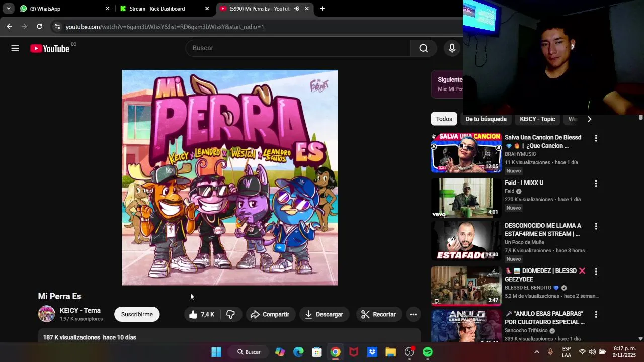Image resolution: width=644 pixels, height=362 pixels.
Task: Open Feid - I MIXX U thumbnail
Action: click(466, 198)
